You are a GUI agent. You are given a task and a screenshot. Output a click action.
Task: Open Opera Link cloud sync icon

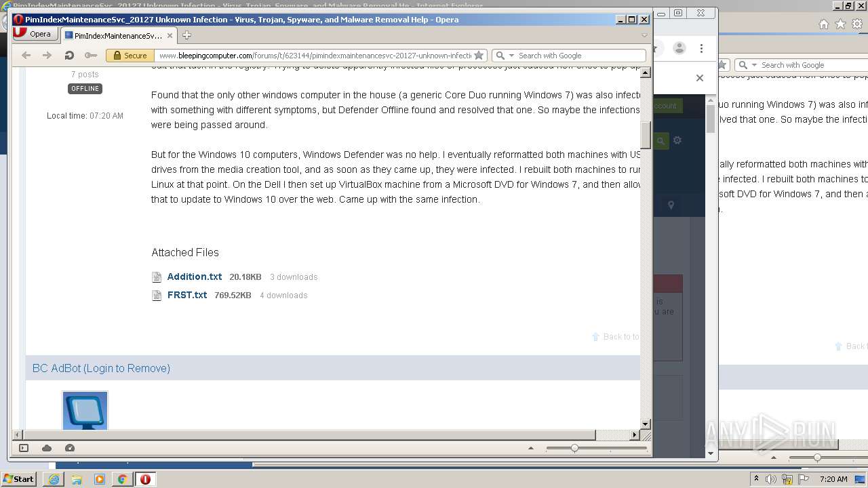[x=47, y=448]
